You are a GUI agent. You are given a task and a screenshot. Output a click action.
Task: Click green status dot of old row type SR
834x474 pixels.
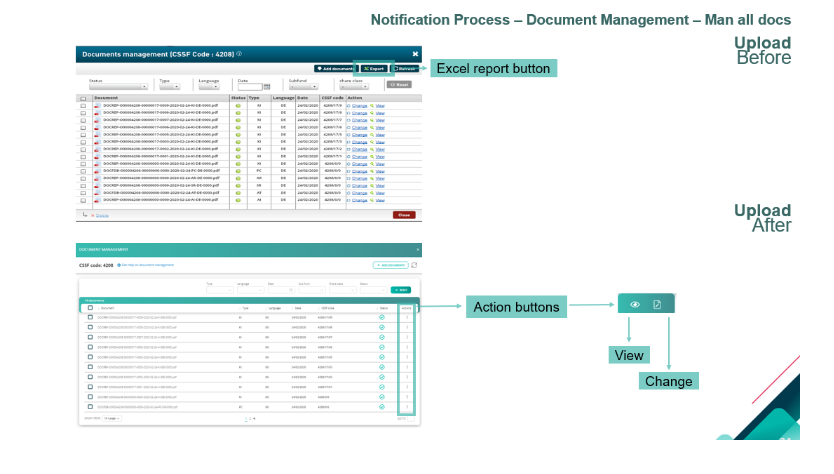[x=238, y=186]
